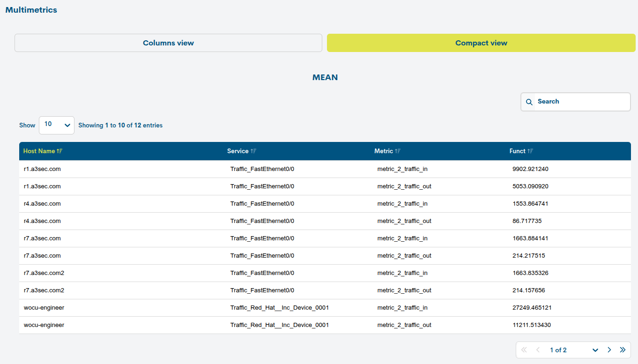Jump to last page arrow
This screenshot has width=638, height=364.
point(623,350)
